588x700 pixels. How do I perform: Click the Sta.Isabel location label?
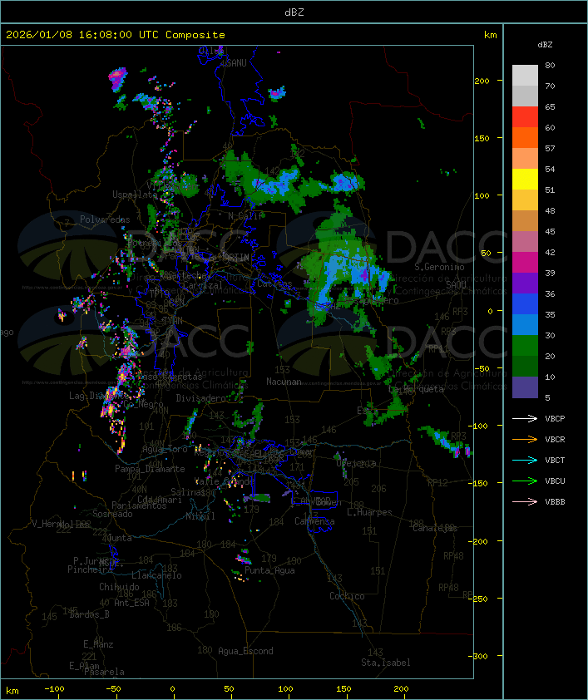[x=385, y=663]
